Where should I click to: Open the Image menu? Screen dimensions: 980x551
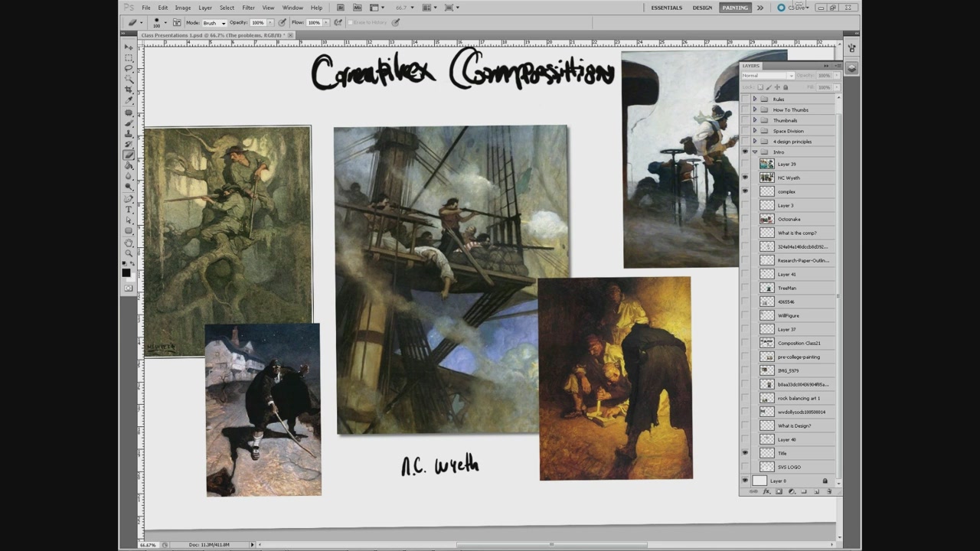pos(183,8)
